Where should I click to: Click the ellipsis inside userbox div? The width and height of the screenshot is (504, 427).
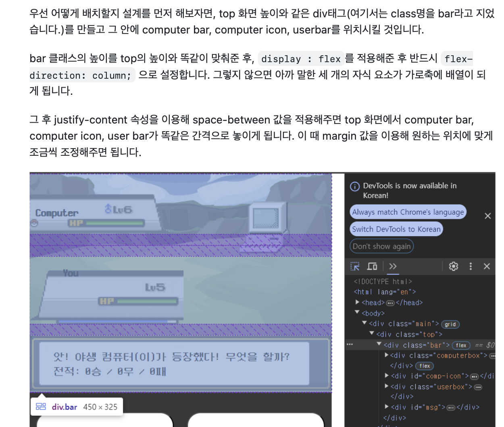(x=478, y=387)
